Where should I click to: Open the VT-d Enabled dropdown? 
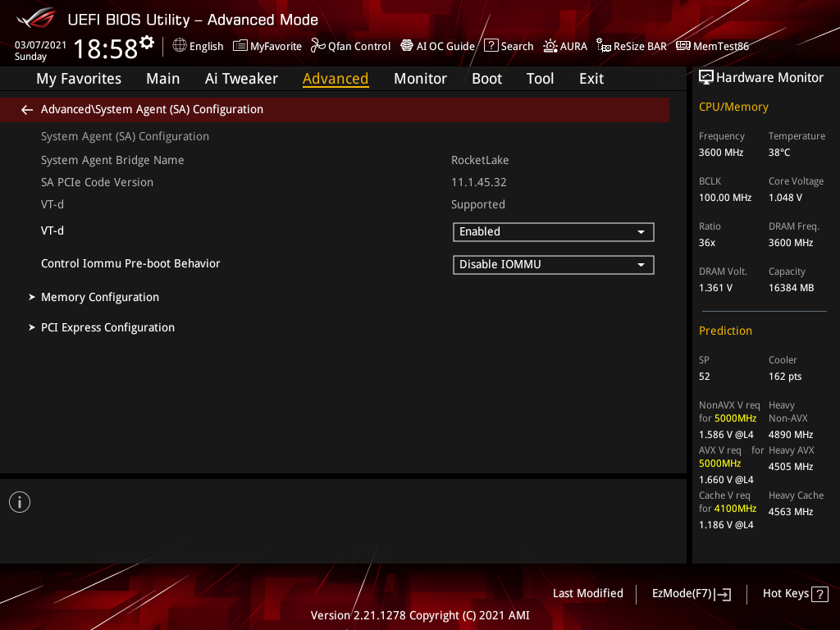click(x=554, y=232)
